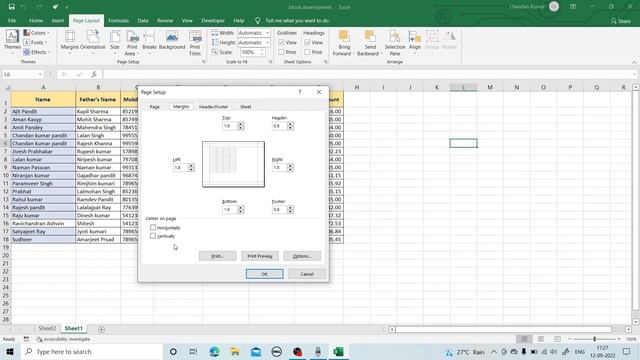Open the Sheet Options dialog launcher

click(325, 62)
